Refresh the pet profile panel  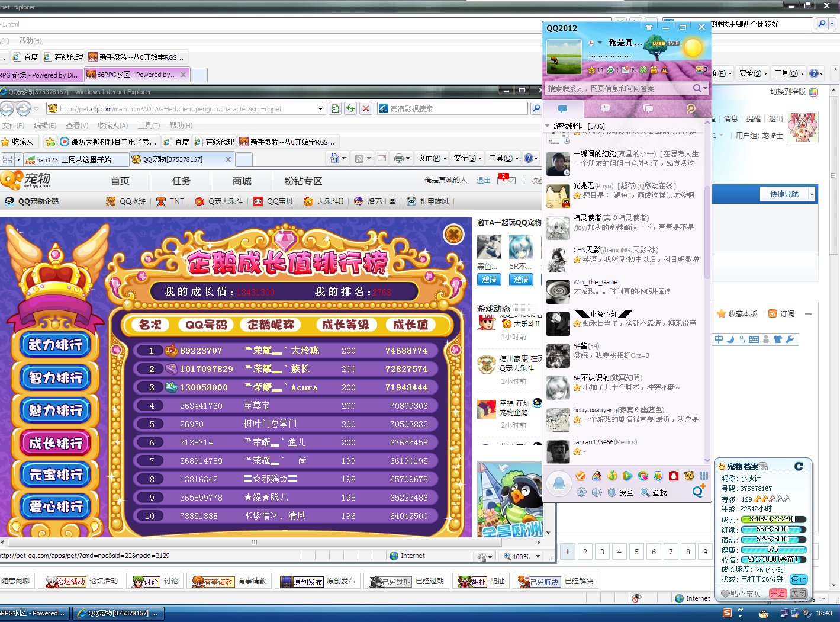(x=799, y=466)
